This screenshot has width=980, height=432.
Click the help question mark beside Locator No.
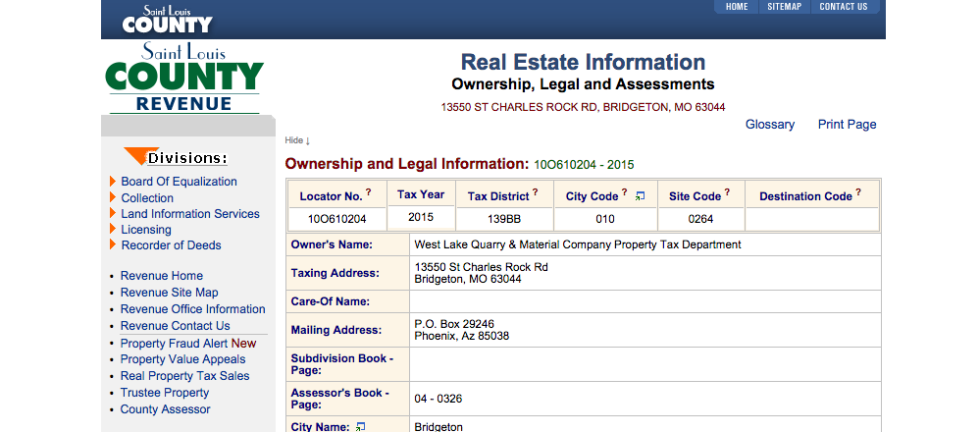tap(369, 192)
